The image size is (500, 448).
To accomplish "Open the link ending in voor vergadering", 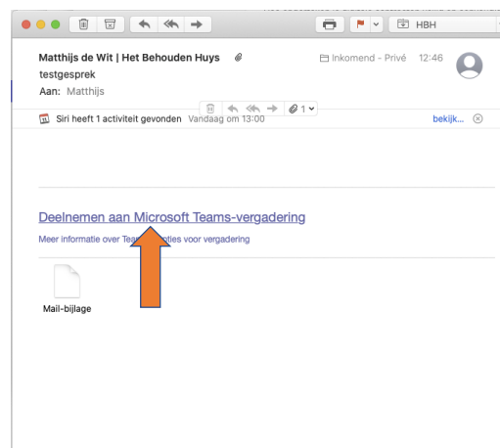I will pyautogui.click(x=205, y=239).
